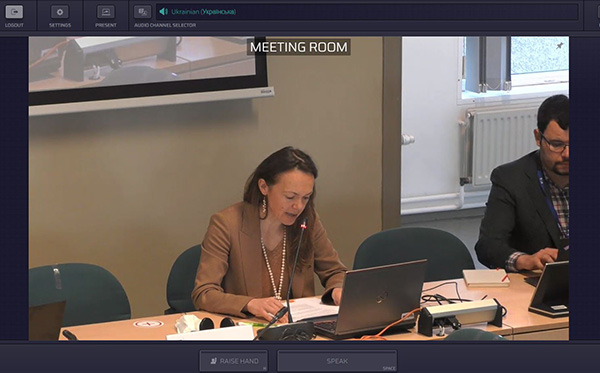Click the audio channel selector icon

tap(142, 12)
